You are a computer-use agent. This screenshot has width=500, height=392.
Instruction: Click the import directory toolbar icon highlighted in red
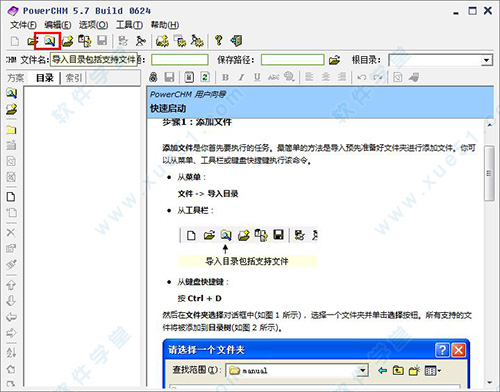click(49, 41)
